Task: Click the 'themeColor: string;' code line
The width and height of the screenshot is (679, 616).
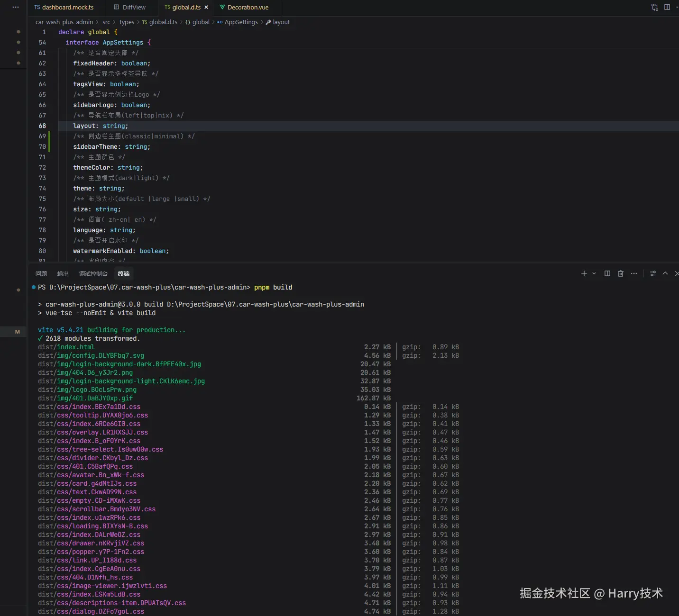Action: click(108, 168)
